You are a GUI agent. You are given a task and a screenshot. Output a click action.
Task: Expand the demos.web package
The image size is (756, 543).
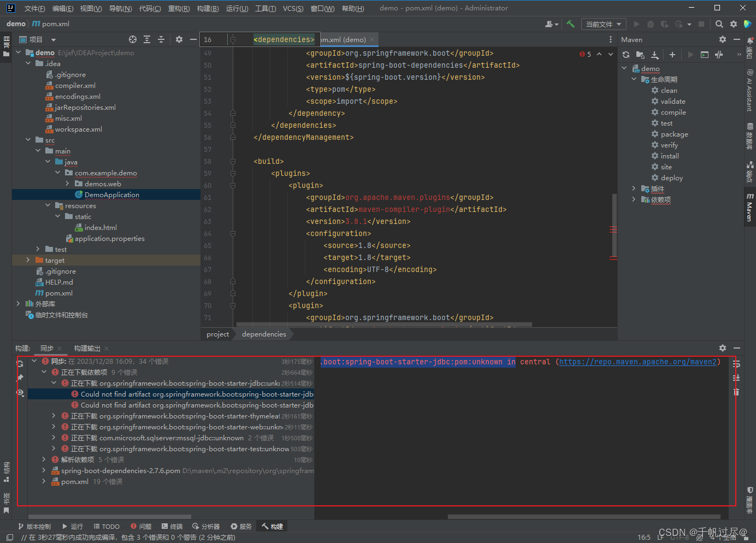click(x=67, y=184)
